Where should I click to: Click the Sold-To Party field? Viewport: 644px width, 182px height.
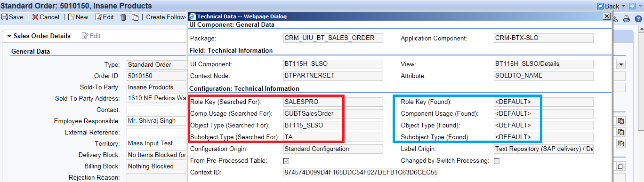(157, 87)
